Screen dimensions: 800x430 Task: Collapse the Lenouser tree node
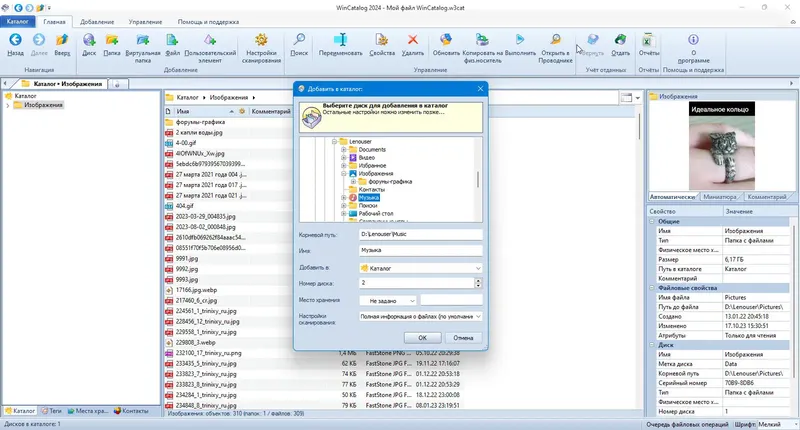tap(334, 141)
